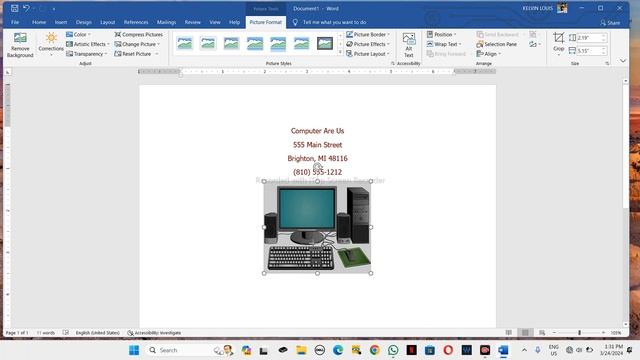Screen dimensions: 640x360
Task: Click the Remove Background button
Action: coord(20,45)
